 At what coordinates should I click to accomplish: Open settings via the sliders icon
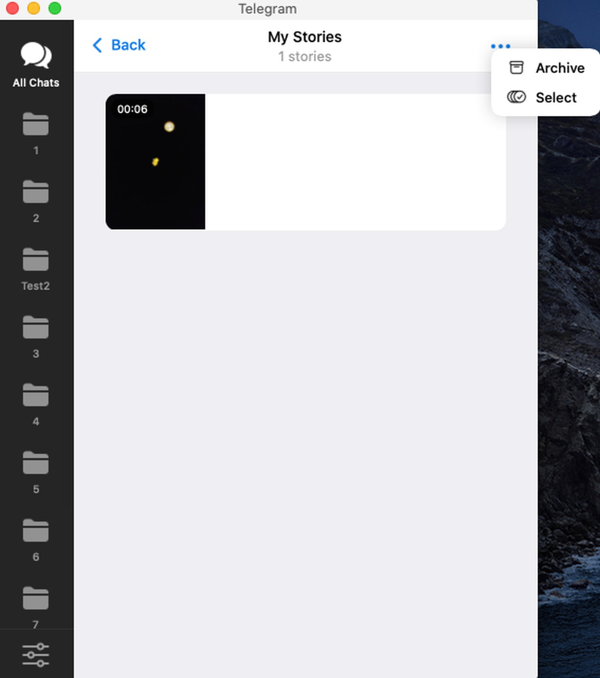tap(36, 654)
